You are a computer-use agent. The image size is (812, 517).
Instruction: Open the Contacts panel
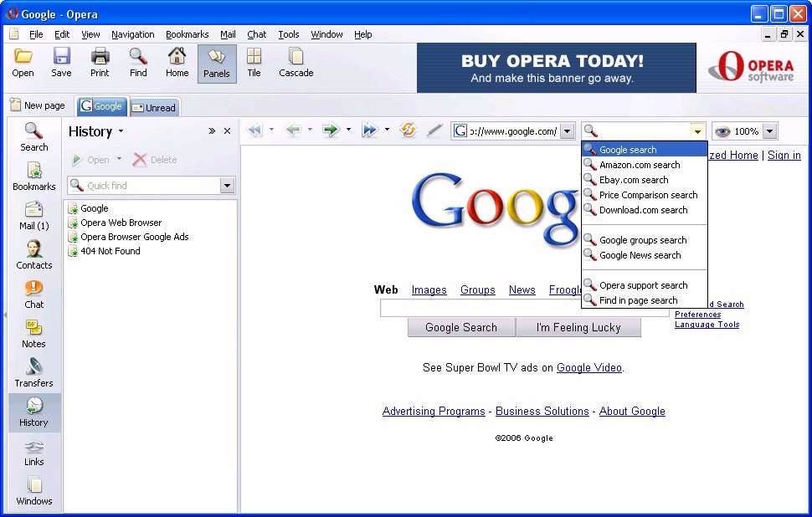click(34, 254)
